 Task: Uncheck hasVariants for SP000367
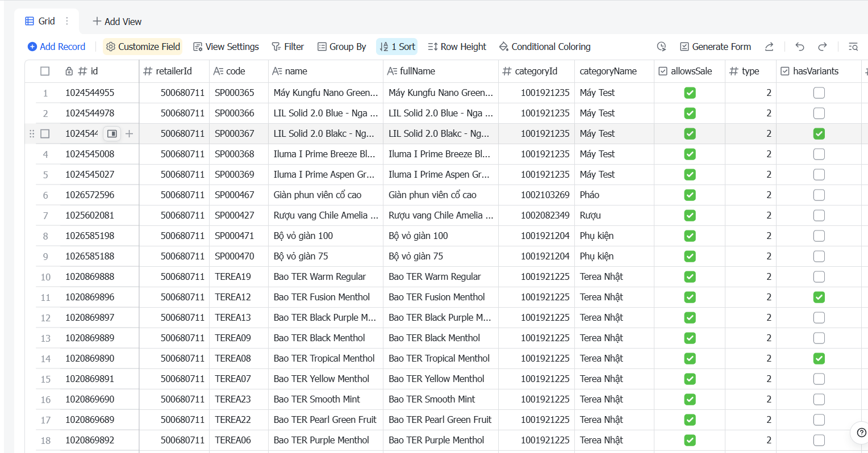coord(819,133)
